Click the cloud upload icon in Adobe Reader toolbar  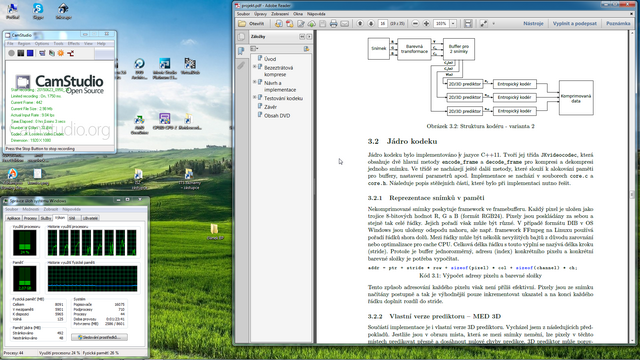[x=311, y=24]
